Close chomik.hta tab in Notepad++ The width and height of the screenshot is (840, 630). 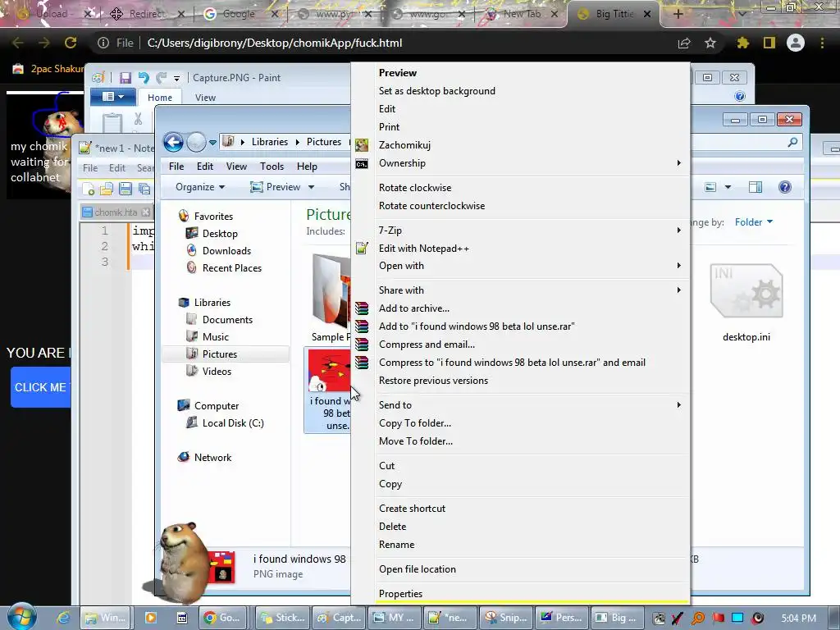click(146, 212)
